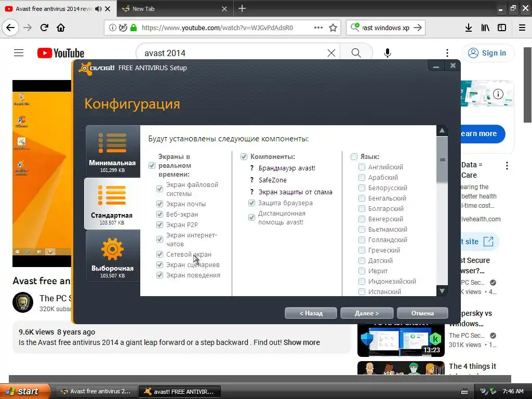This screenshot has height=399, width=532.
Task: Clear the YouTube search text
Action: [x=331, y=53]
